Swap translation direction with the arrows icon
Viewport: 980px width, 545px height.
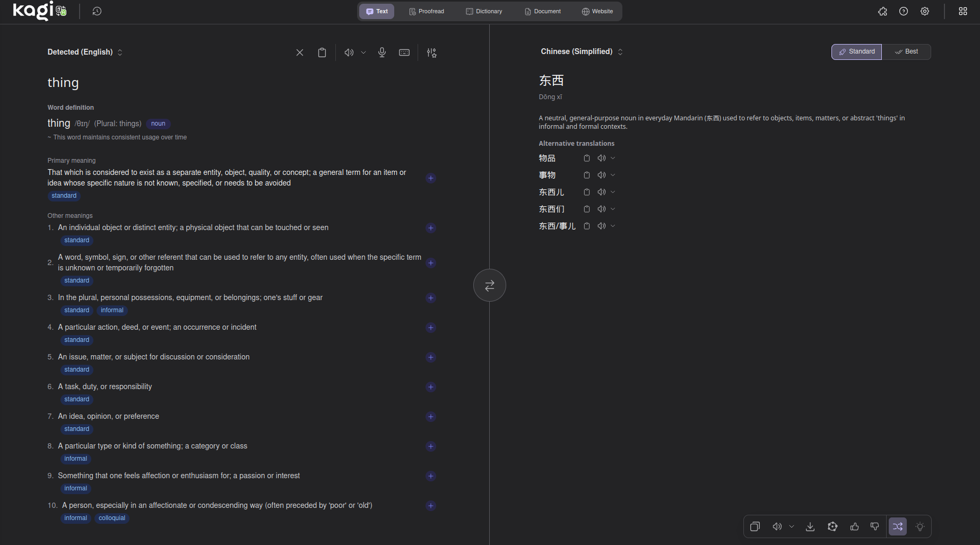pos(489,285)
